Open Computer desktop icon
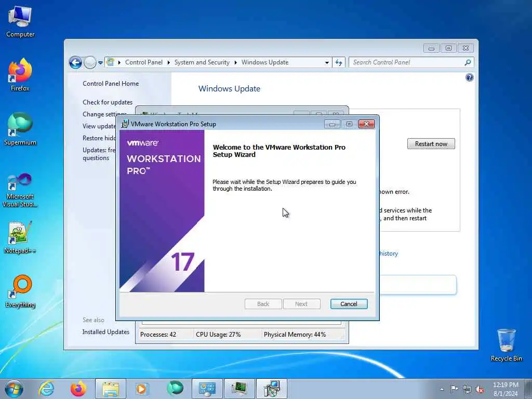This screenshot has height=399, width=532. [20, 22]
